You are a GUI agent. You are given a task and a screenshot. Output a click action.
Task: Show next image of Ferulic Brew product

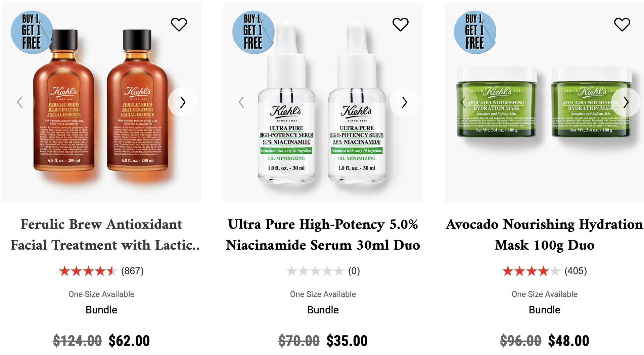click(x=182, y=102)
